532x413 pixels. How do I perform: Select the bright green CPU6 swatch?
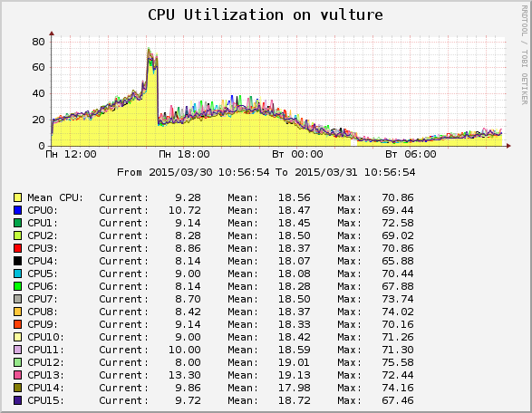17,286
